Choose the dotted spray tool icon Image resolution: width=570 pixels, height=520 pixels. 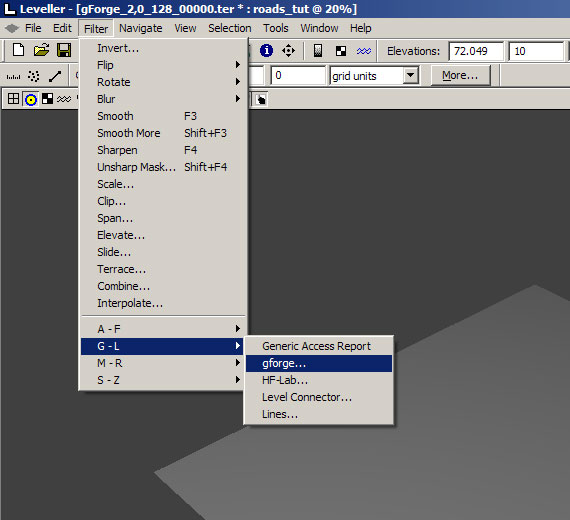click(x=34, y=76)
